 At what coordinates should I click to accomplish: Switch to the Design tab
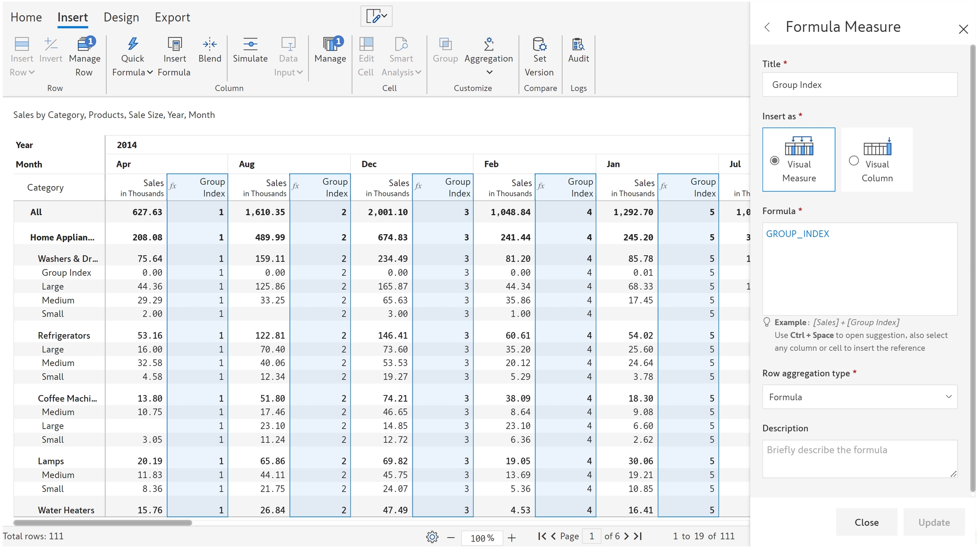click(x=121, y=17)
